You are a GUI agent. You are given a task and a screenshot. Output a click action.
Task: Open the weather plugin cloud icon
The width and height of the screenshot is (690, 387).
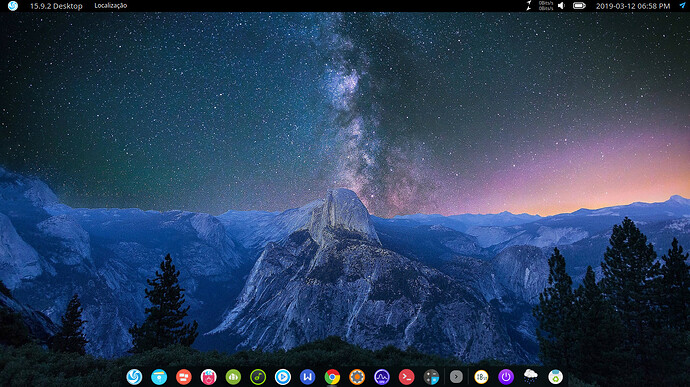click(531, 376)
